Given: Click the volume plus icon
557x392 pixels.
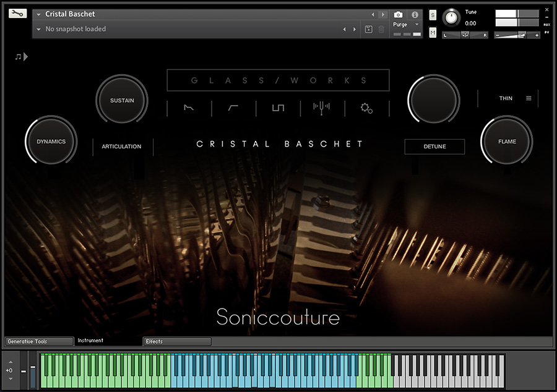Looking at the screenshot, I should click(x=537, y=35).
